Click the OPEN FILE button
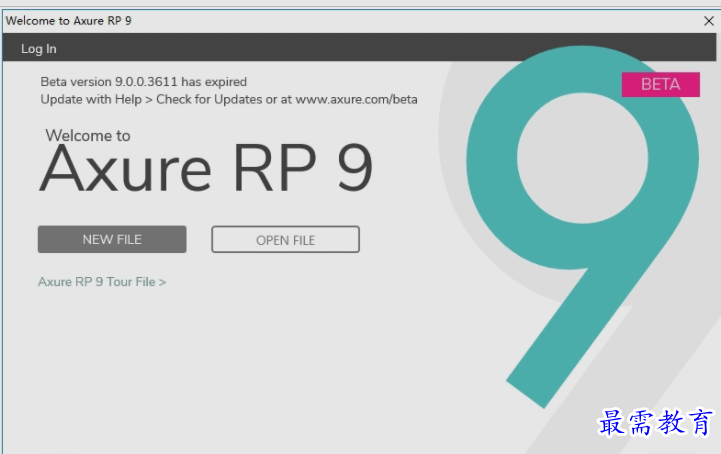This screenshot has height=454, width=721. tap(286, 240)
